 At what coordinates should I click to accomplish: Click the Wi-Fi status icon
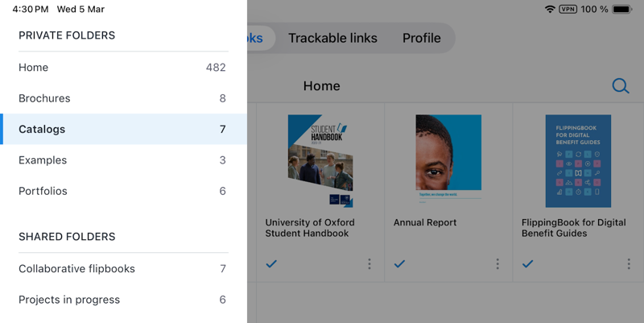pyautogui.click(x=550, y=9)
